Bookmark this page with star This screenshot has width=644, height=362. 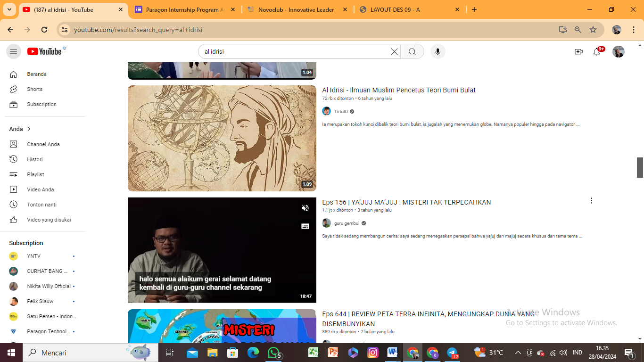[593, 30]
